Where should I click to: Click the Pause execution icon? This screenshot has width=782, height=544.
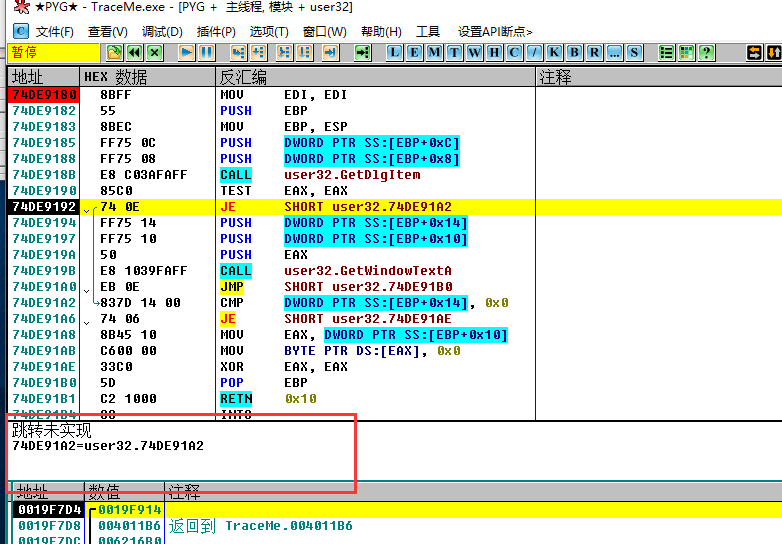206,52
